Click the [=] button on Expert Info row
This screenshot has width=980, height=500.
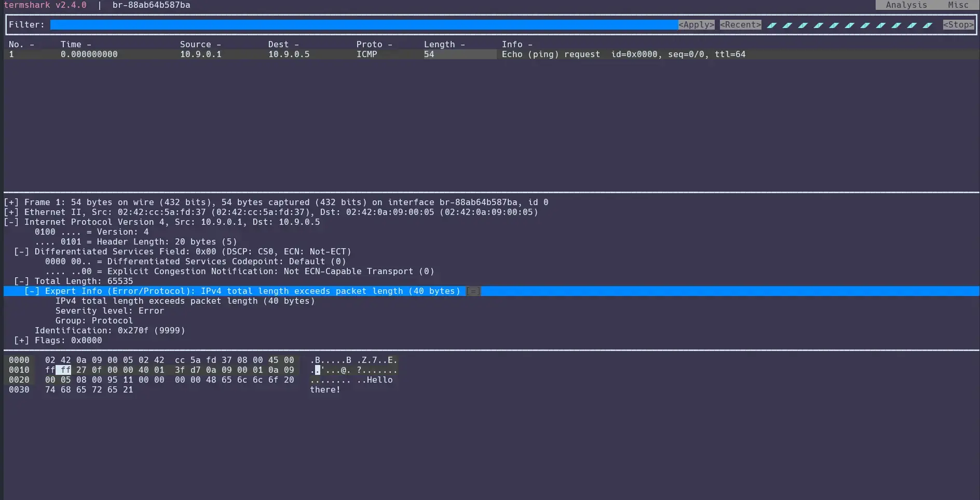(473, 291)
